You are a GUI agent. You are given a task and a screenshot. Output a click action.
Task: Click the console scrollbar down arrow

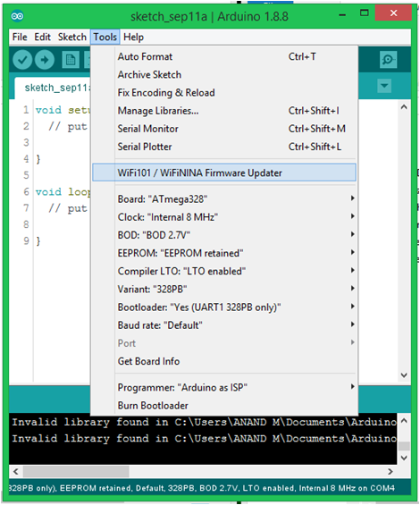(404, 458)
